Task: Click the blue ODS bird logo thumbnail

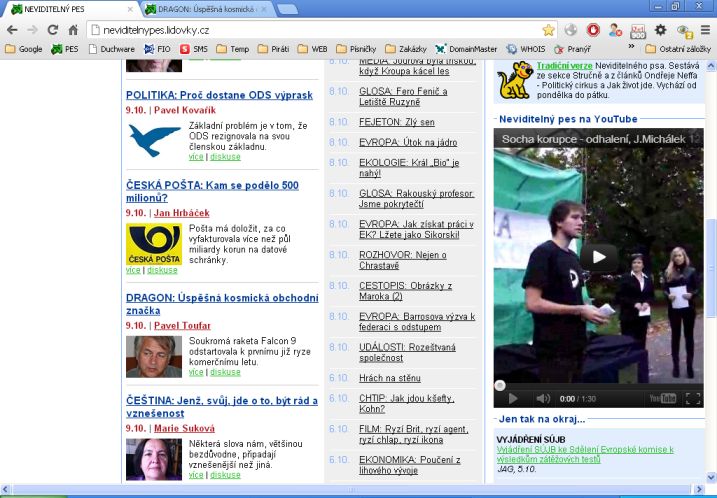Action: [x=154, y=140]
